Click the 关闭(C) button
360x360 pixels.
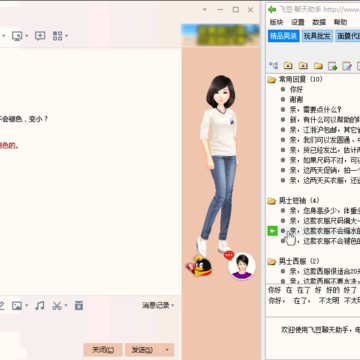click(x=103, y=350)
